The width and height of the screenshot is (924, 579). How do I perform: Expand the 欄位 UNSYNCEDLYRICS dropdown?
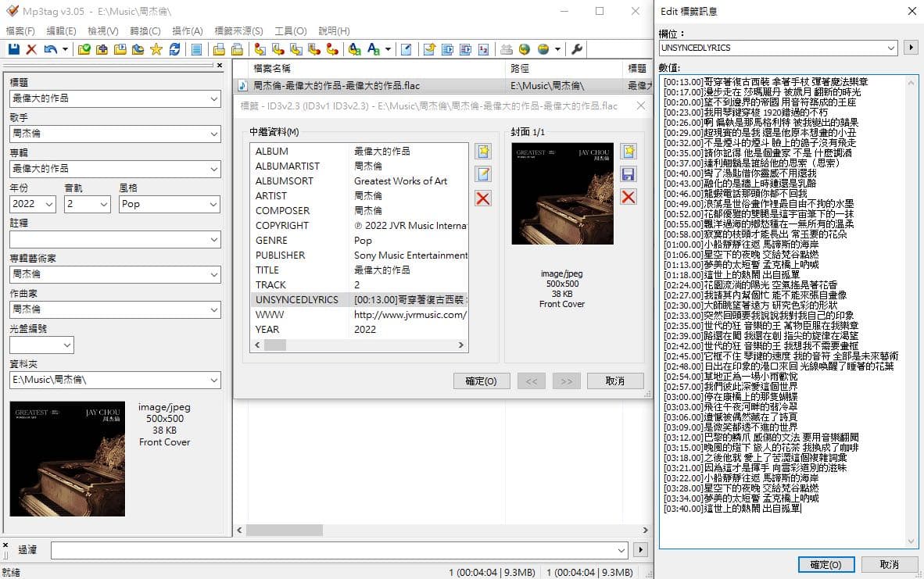point(891,48)
